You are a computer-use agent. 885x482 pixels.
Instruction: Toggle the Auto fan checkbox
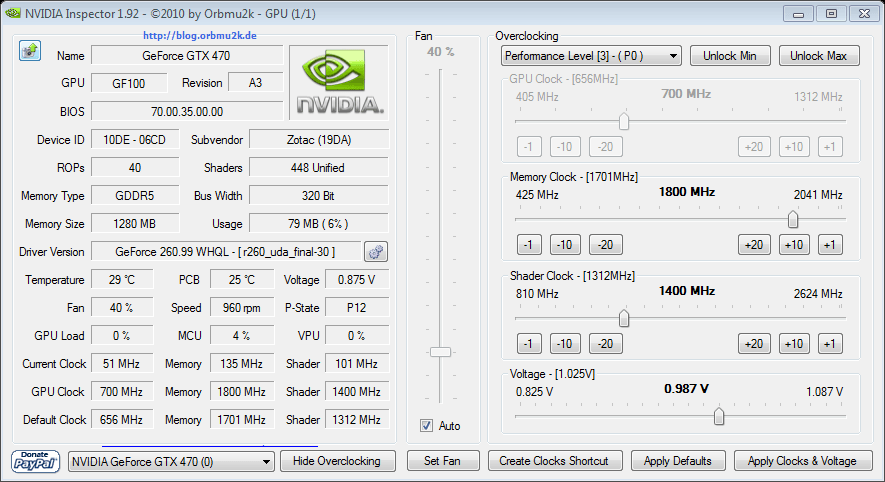tap(427, 426)
